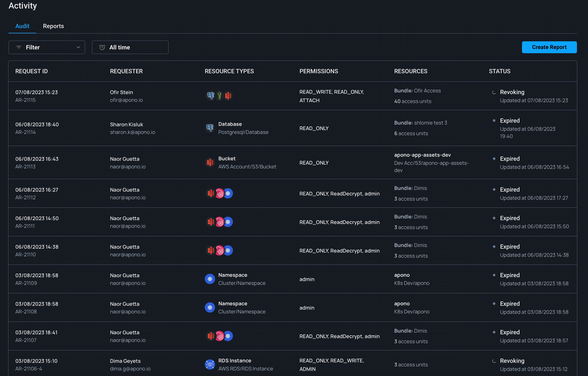This screenshot has width=588, height=376.
Task: Click the REQUEST ID column header
Action: pyautogui.click(x=32, y=71)
